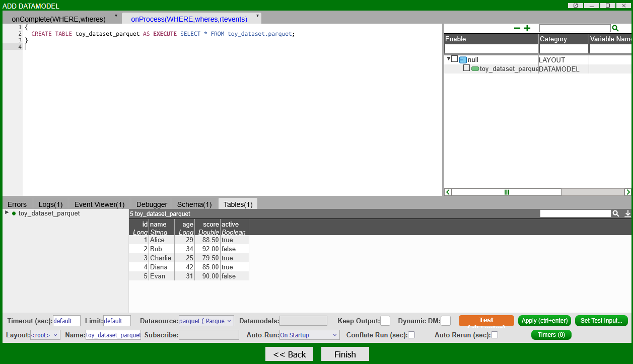Click the Finish button
This screenshot has width=633, height=364.
click(x=345, y=354)
